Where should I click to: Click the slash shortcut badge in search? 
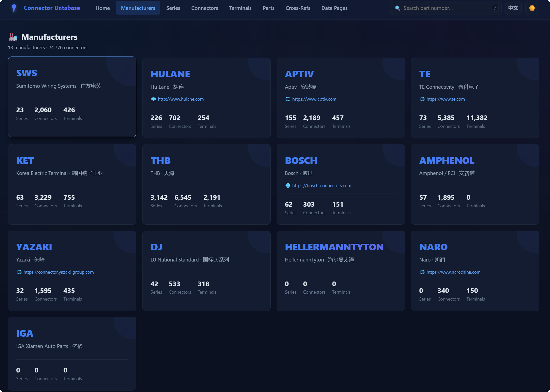point(495,8)
